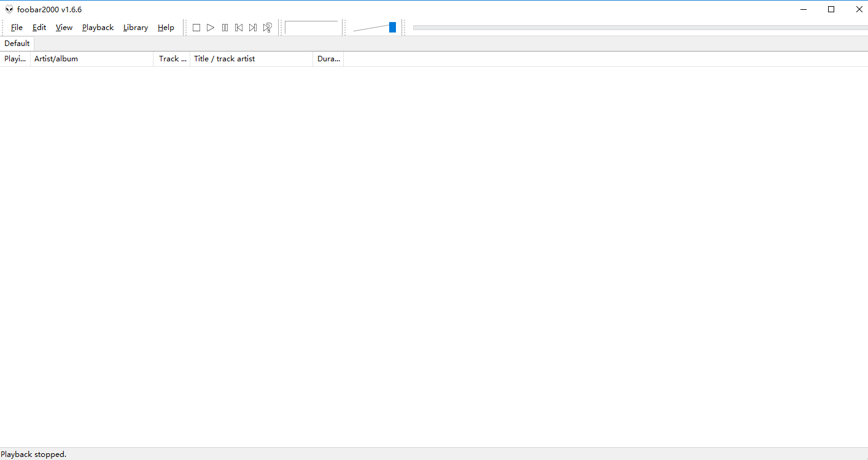Switch to the Default playlist tab
Screen dimensions: 868x460
click(17, 43)
